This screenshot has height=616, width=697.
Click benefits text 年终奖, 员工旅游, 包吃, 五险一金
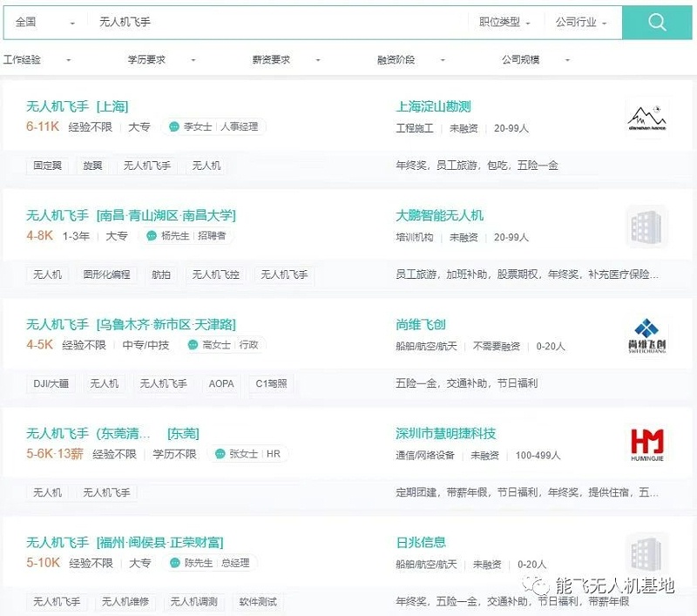pyautogui.click(x=477, y=166)
